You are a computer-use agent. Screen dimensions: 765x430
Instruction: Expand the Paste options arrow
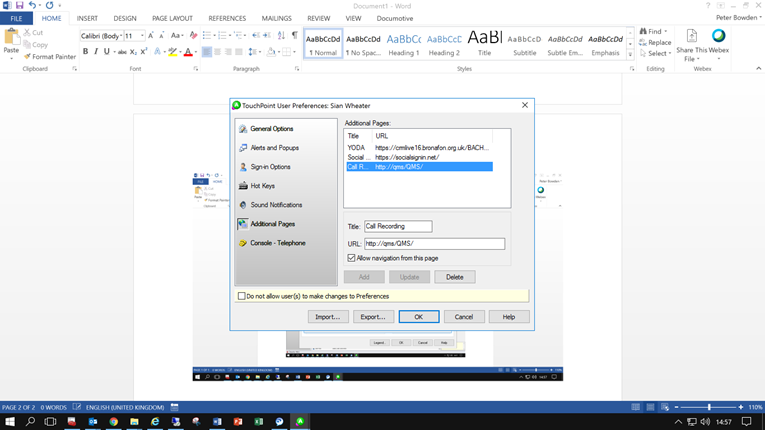point(11,58)
